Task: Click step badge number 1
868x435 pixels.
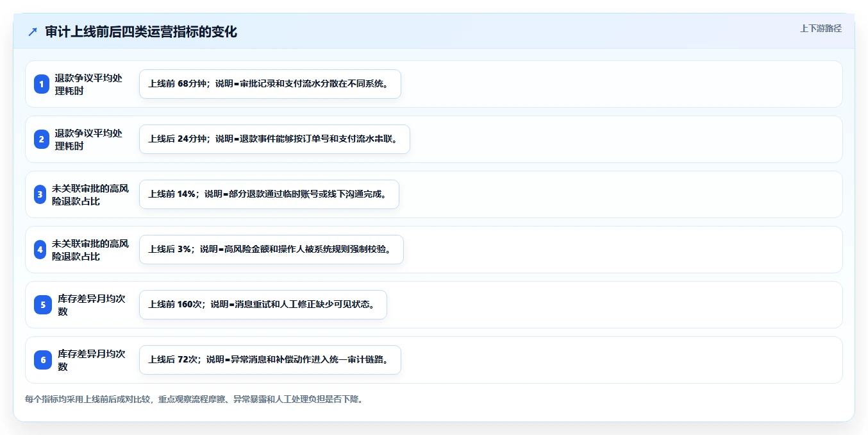Action: point(42,84)
